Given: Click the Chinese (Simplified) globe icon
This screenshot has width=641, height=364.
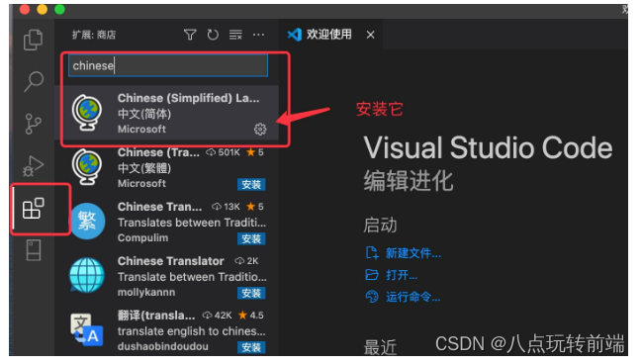Looking at the screenshot, I should point(87,113).
